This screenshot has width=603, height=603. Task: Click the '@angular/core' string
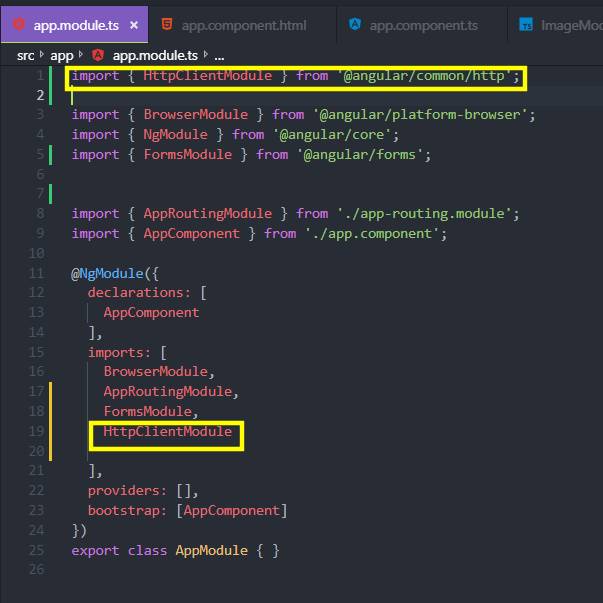(332, 135)
